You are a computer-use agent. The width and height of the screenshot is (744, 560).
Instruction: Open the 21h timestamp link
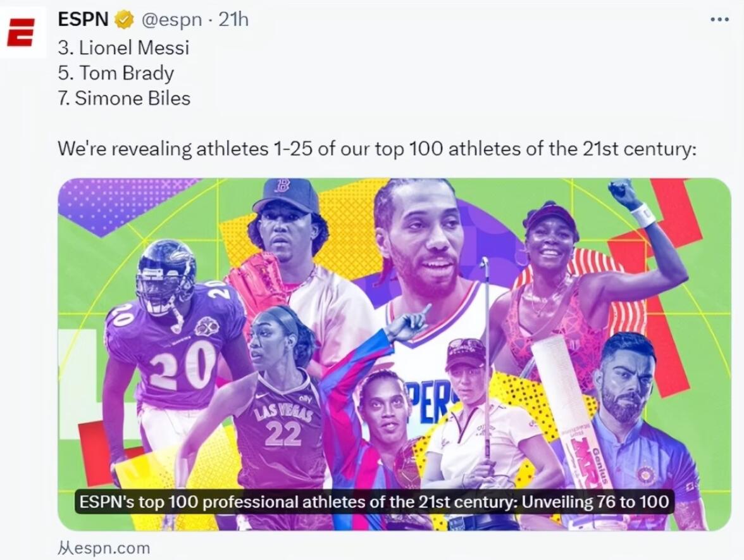233,20
